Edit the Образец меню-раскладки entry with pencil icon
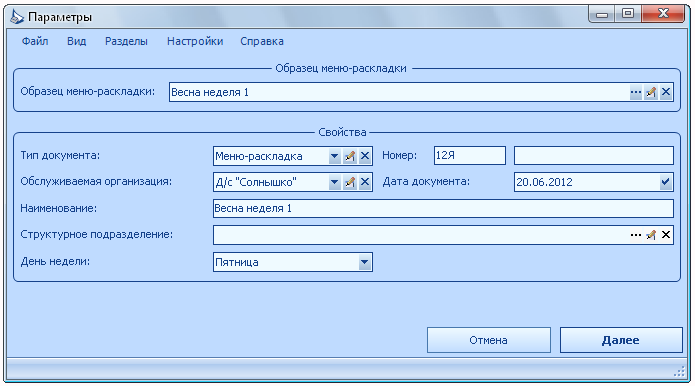The height and width of the screenshot is (386, 695). tap(651, 92)
